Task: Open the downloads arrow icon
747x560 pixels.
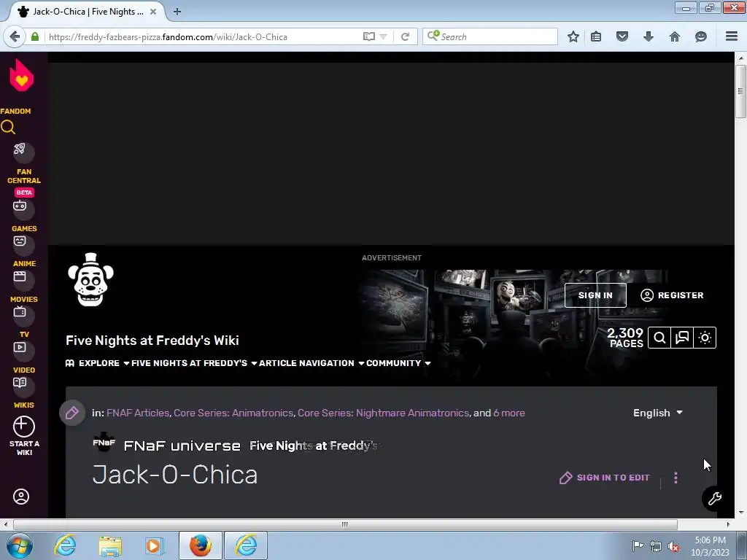Action: [649, 36]
